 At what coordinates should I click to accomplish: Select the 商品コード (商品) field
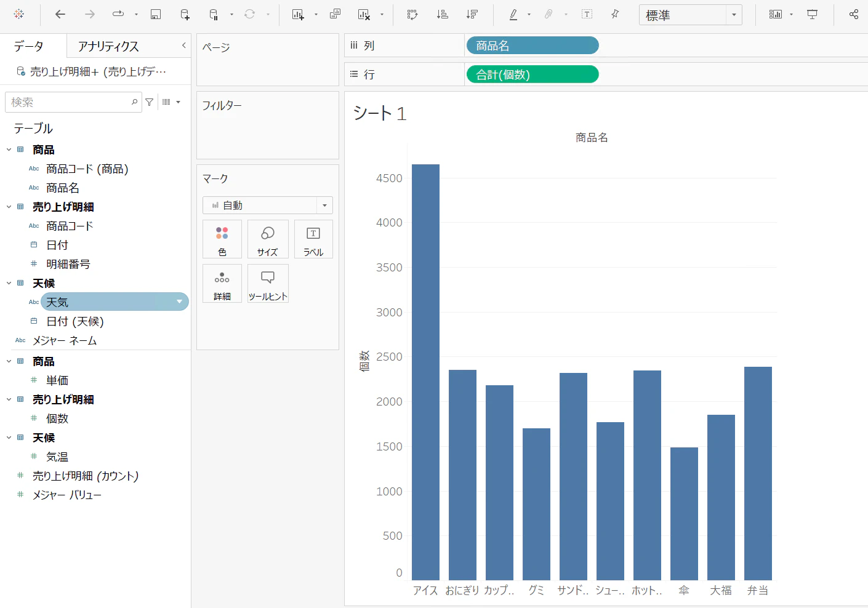click(x=87, y=169)
